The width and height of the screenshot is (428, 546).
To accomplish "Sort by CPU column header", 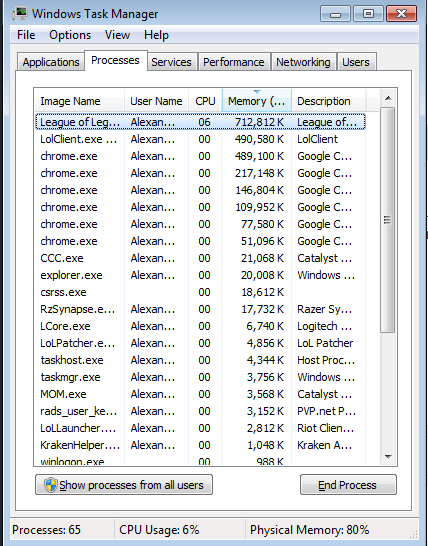I will (205, 101).
